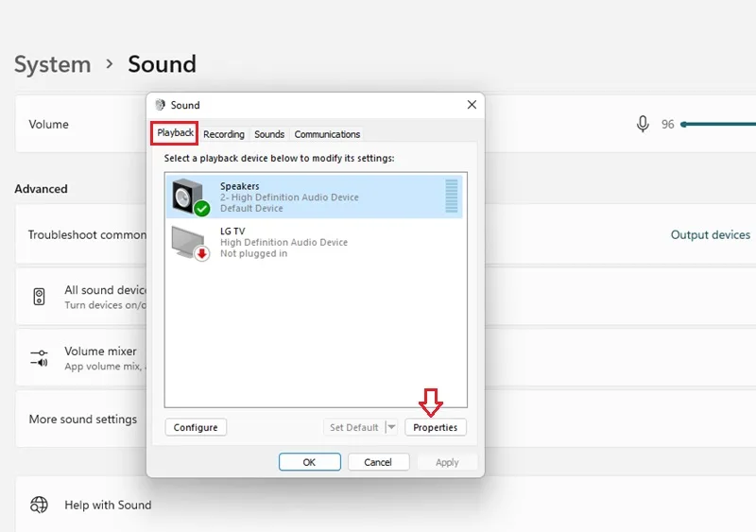Viewport: 756px width, 532px height.
Task: Click the Configure button
Action: click(x=196, y=427)
